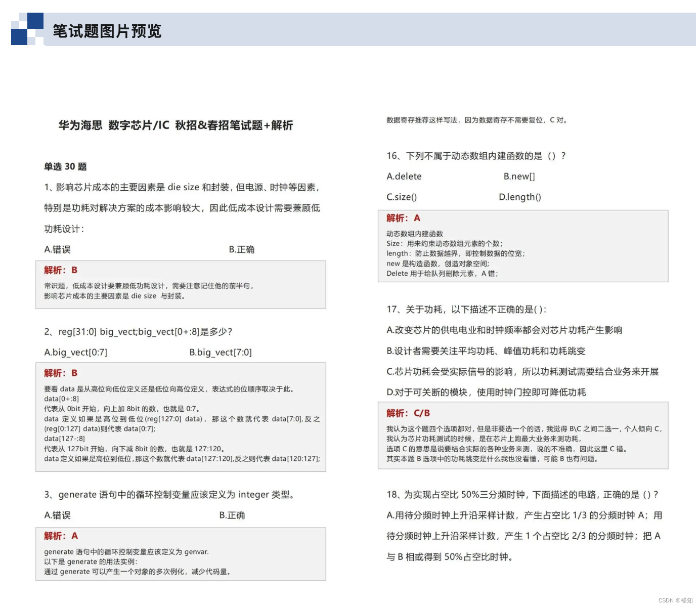Click question 18 about 占空比 50%三分频时钟

pyautogui.click(x=522, y=495)
